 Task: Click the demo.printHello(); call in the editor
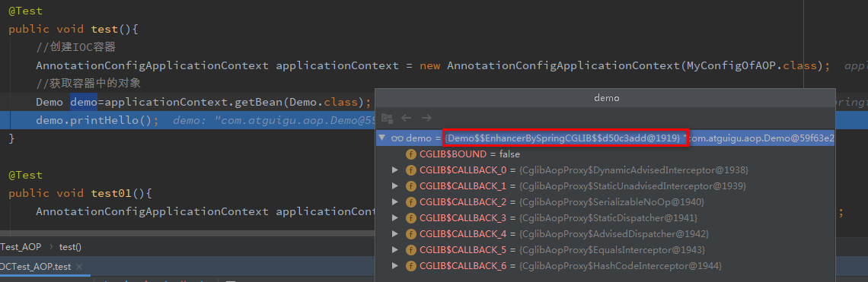[97, 120]
